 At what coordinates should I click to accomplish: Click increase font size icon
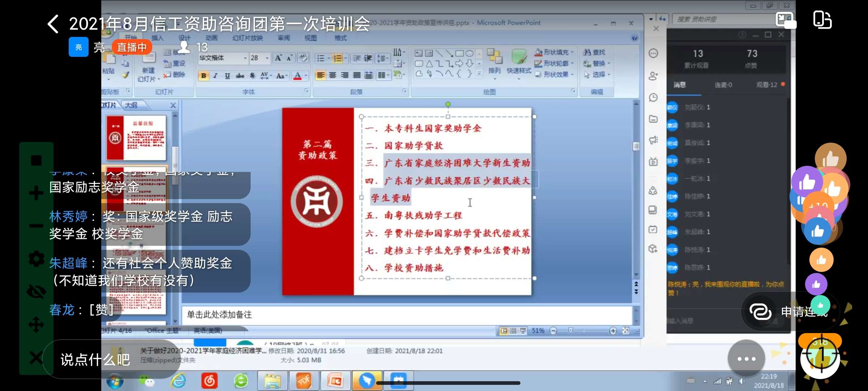(278, 58)
